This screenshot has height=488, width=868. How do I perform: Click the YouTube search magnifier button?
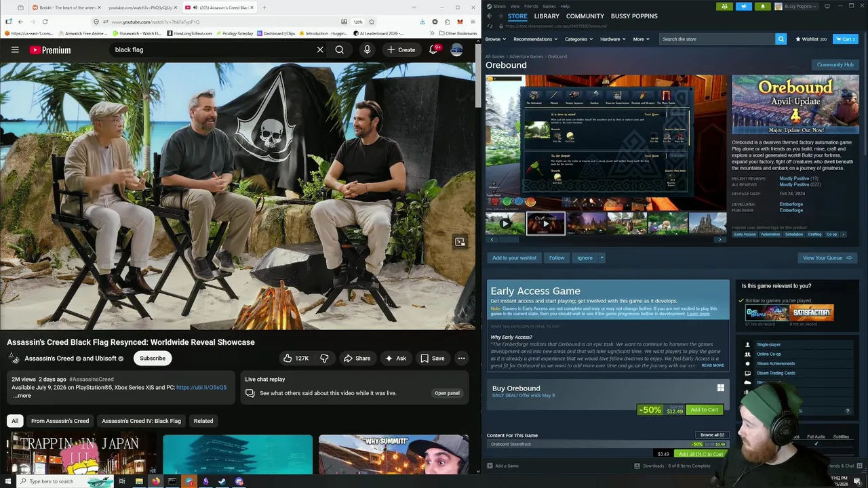tap(339, 49)
